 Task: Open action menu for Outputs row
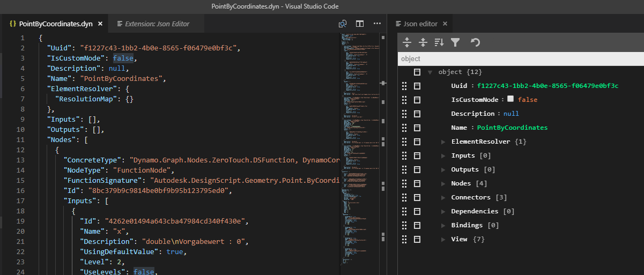(417, 169)
